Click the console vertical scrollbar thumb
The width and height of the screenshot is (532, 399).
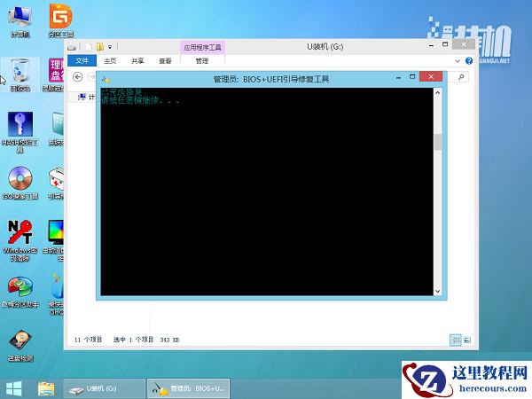click(438, 142)
